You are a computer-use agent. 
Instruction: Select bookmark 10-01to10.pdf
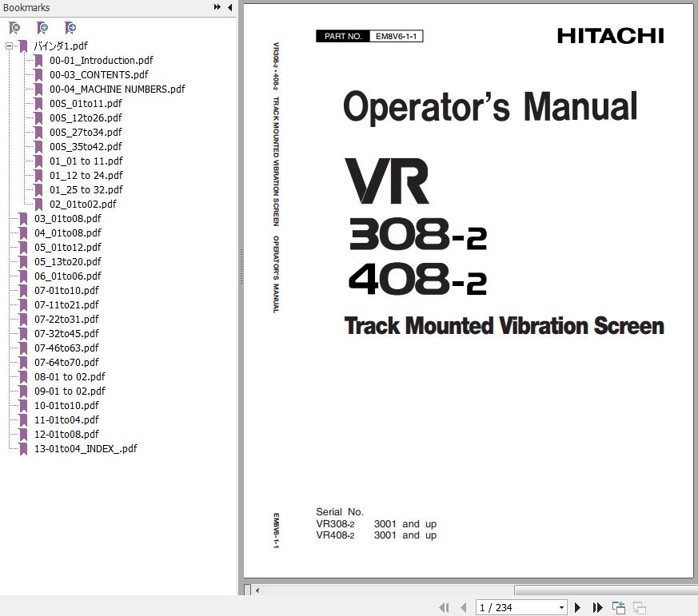pos(67,405)
